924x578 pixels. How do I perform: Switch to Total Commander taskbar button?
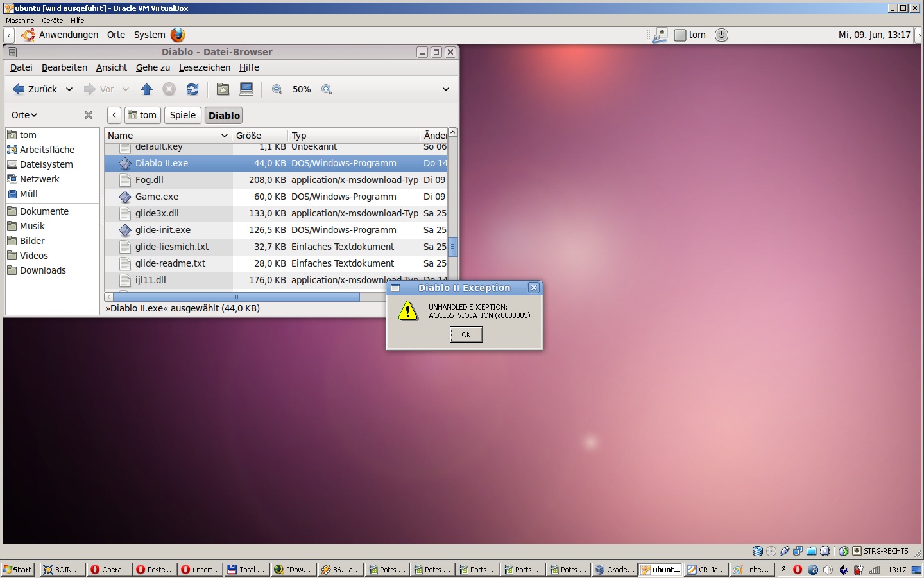(246, 570)
